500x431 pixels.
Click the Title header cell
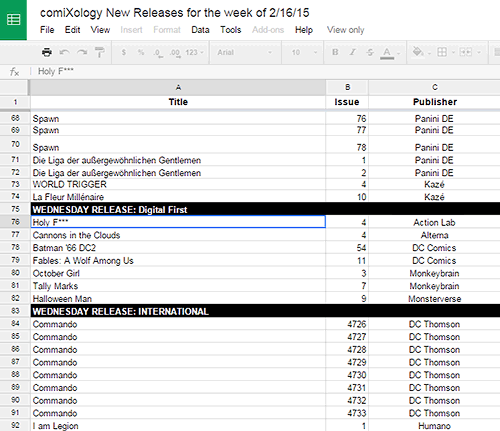[x=178, y=102]
